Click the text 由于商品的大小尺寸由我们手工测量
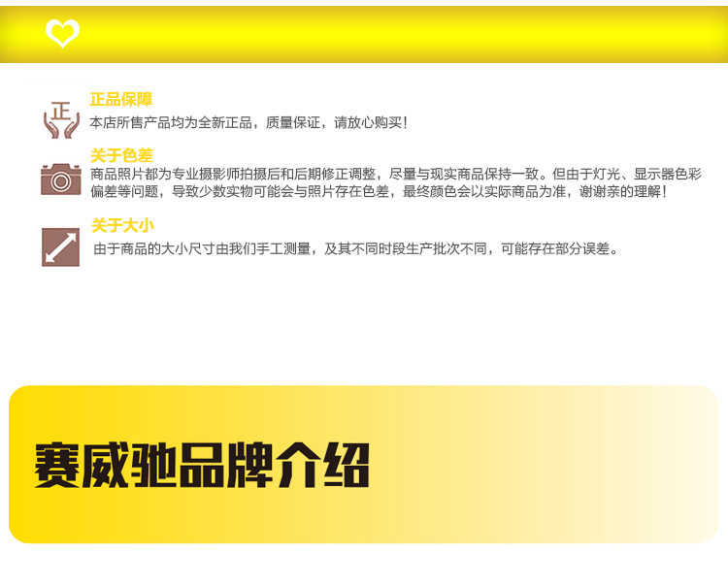The width and height of the screenshot is (728, 586). click(x=202, y=249)
